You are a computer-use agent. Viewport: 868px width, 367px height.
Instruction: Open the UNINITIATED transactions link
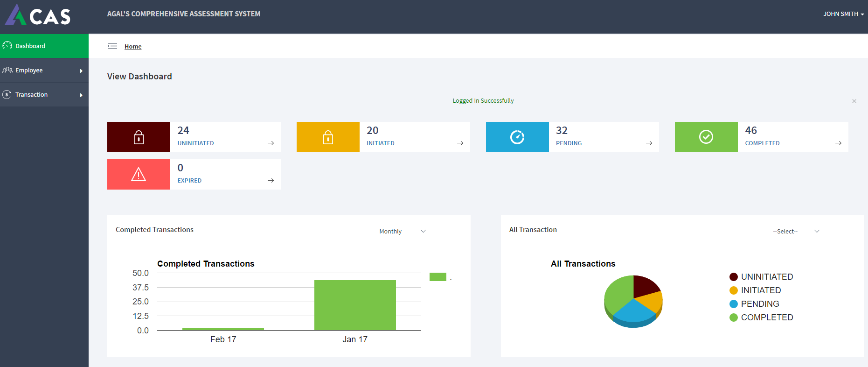(x=195, y=143)
